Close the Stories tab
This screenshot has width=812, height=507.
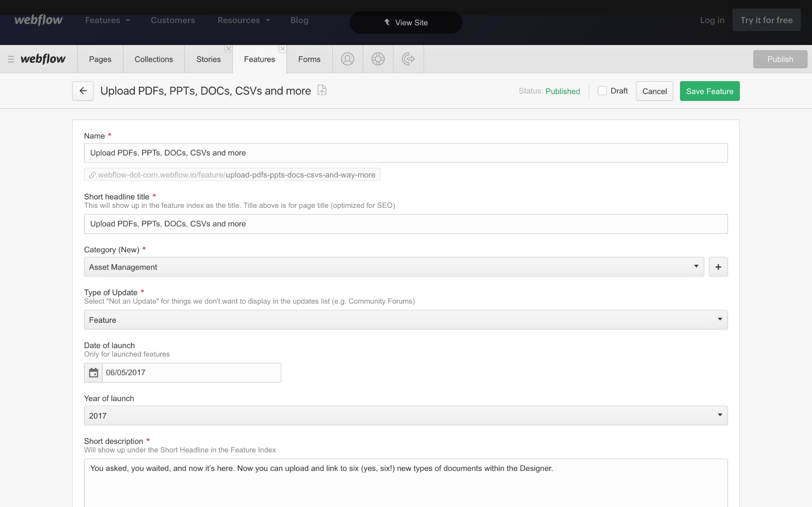tap(229, 49)
